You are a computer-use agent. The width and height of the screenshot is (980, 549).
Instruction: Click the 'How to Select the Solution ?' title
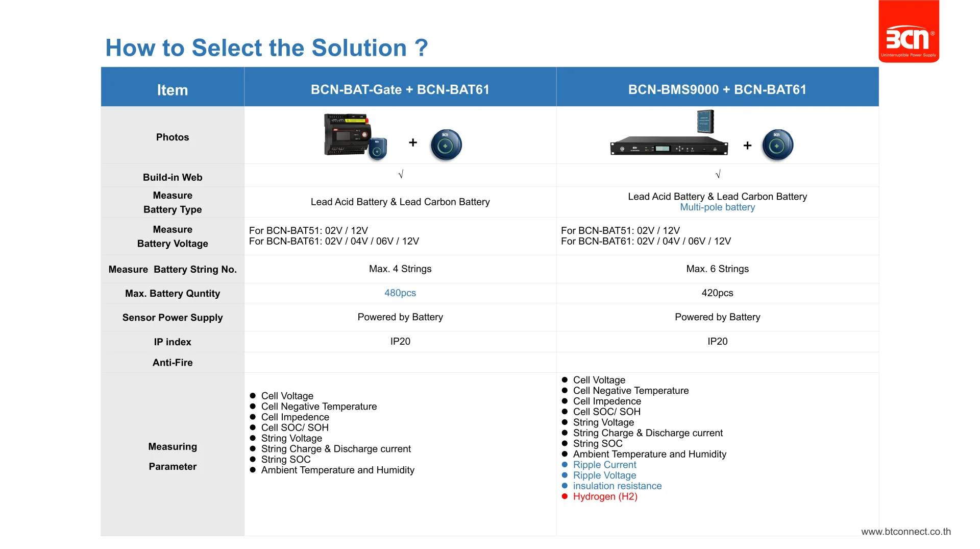tap(266, 48)
